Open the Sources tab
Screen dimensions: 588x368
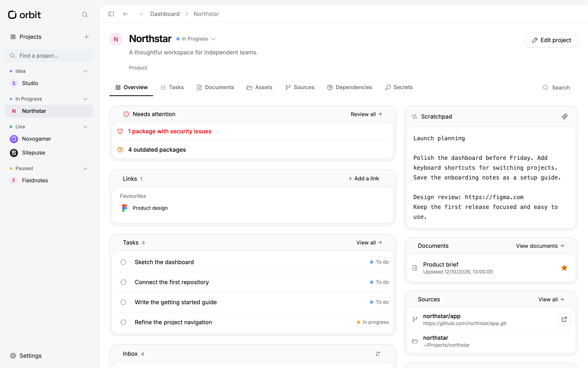point(300,87)
